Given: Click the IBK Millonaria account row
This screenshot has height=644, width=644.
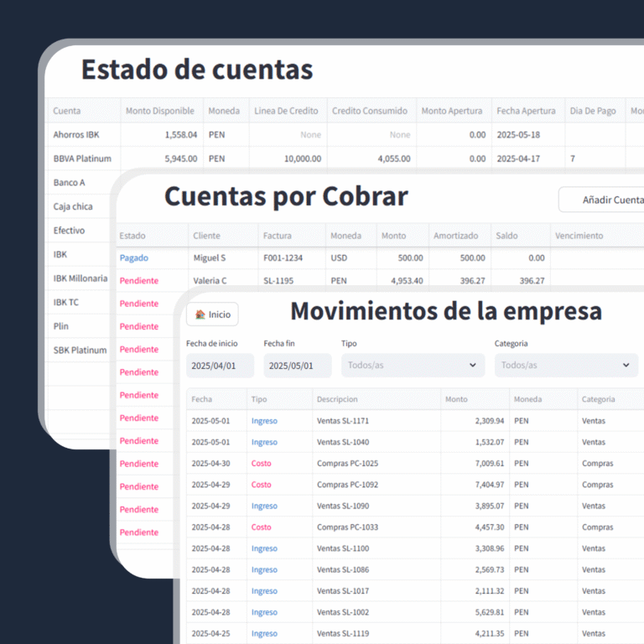Looking at the screenshot, I should point(80,278).
